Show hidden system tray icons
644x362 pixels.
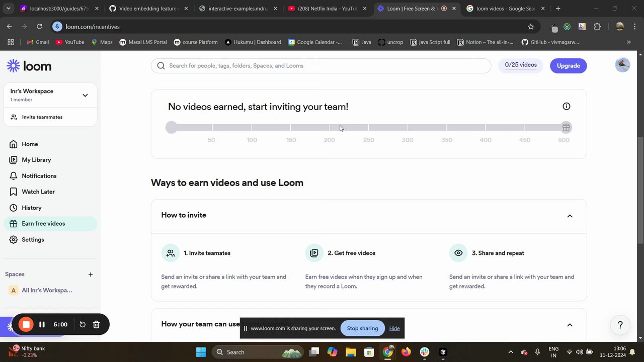510,352
